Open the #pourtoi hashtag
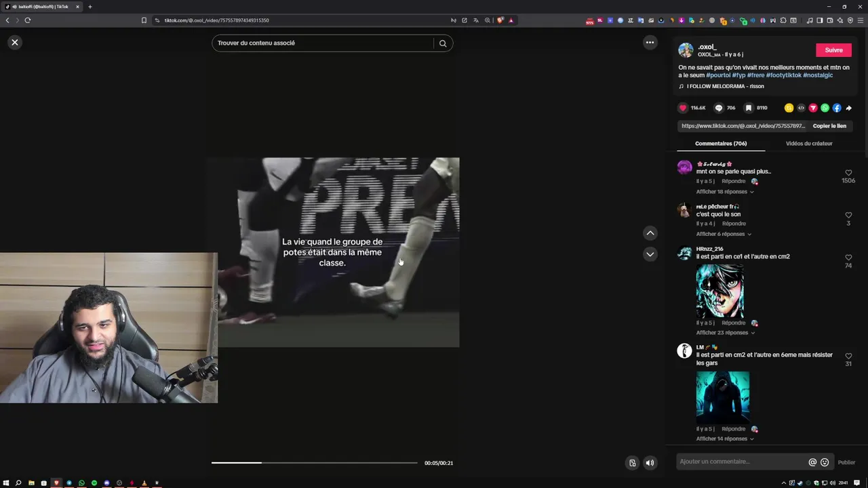This screenshot has height=488, width=868. coord(718,75)
